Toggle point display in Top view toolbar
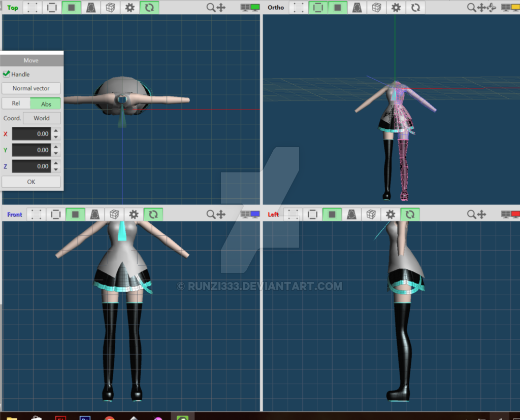Viewport: 520px width, 420px height. pos(32,7)
